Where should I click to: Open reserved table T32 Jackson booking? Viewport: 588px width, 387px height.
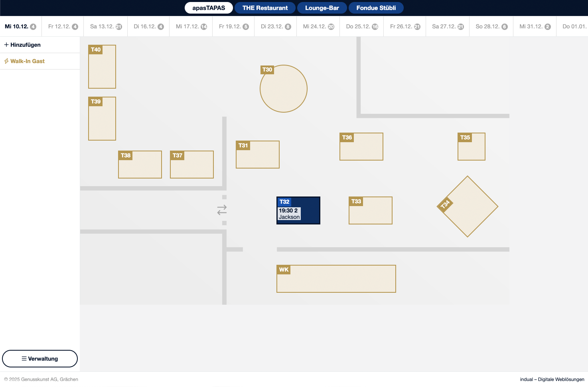coord(298,210)
